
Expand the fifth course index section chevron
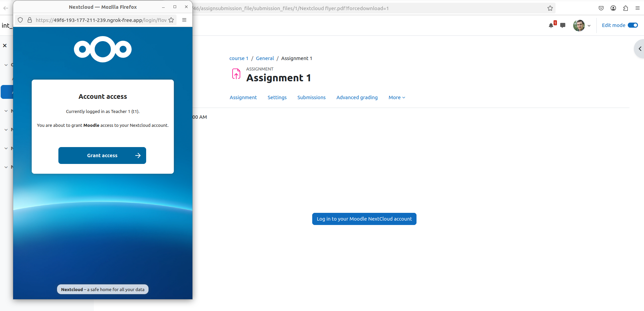[6, 167]
